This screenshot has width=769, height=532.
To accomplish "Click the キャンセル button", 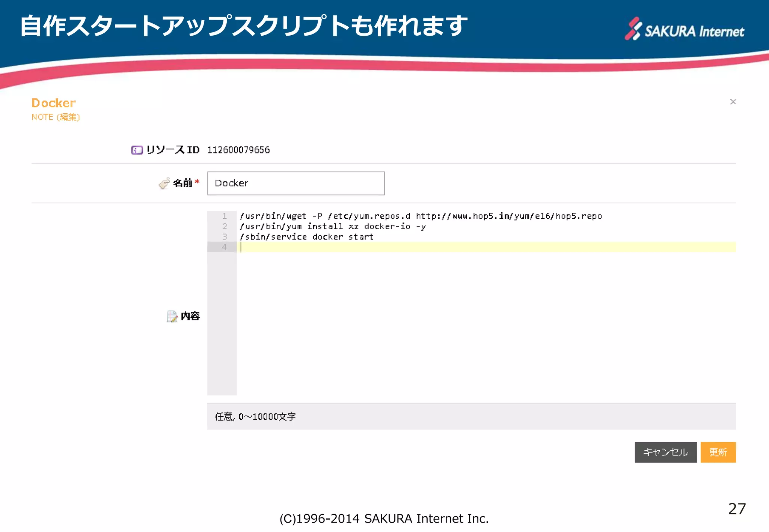I will (666, 452).
